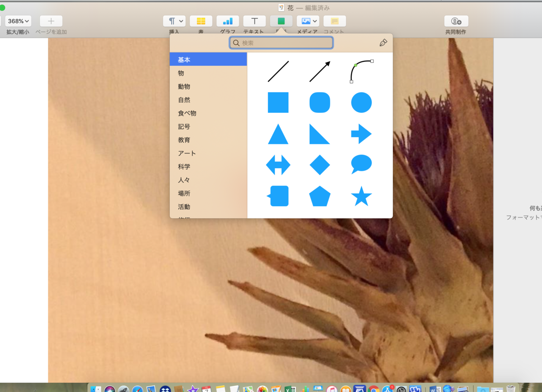Insert the double-headed arrow shape
This screenshot has height=392, width=542.
click(x=278, y=165)
